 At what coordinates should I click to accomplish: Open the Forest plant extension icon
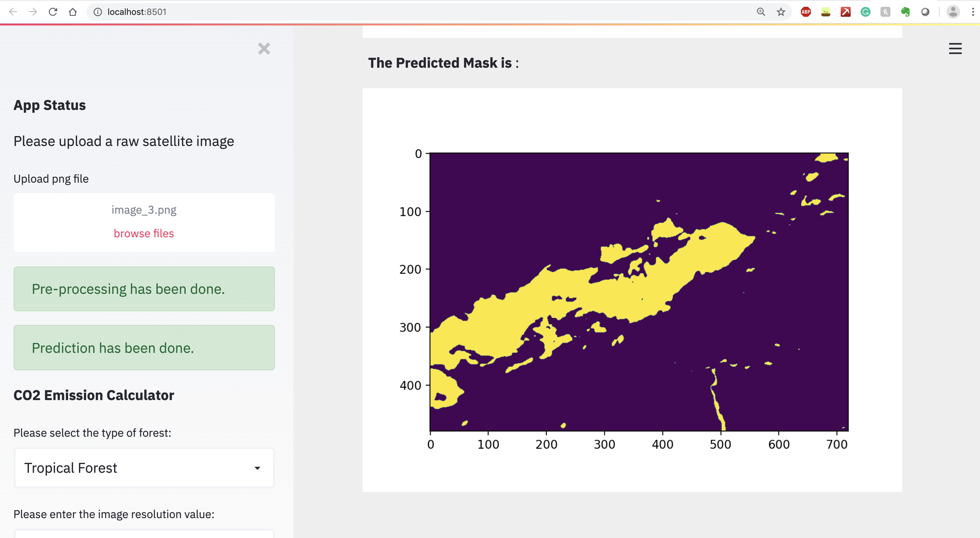[825, 12]
